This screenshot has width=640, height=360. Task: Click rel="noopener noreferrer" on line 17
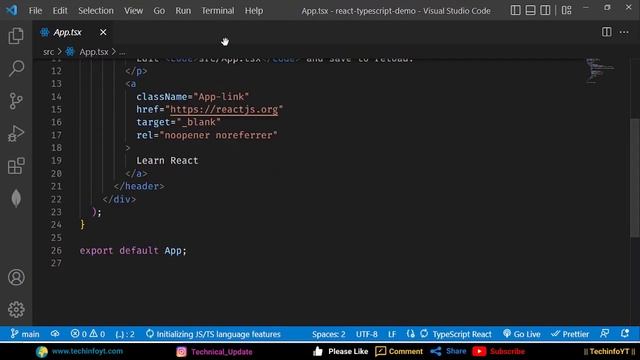click(x=207, y=135)
